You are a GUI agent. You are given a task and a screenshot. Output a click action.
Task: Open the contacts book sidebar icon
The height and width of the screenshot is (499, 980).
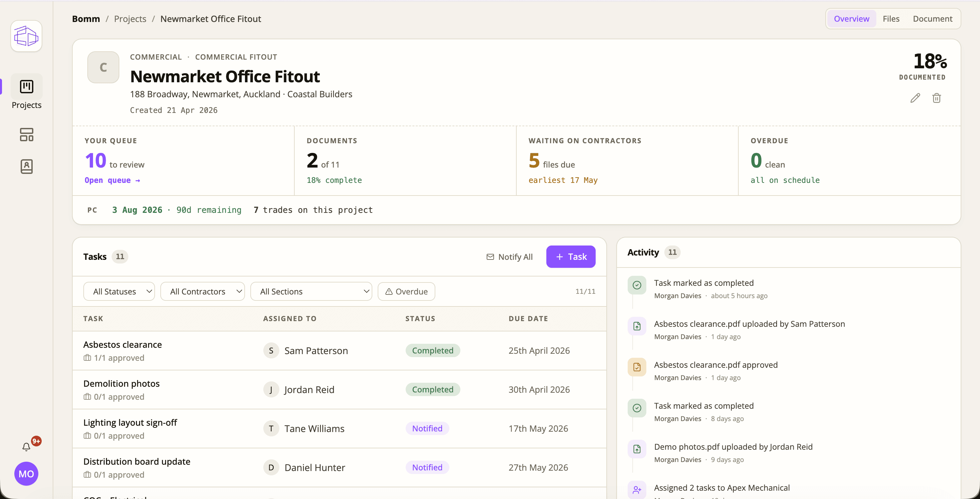(27, 167)
